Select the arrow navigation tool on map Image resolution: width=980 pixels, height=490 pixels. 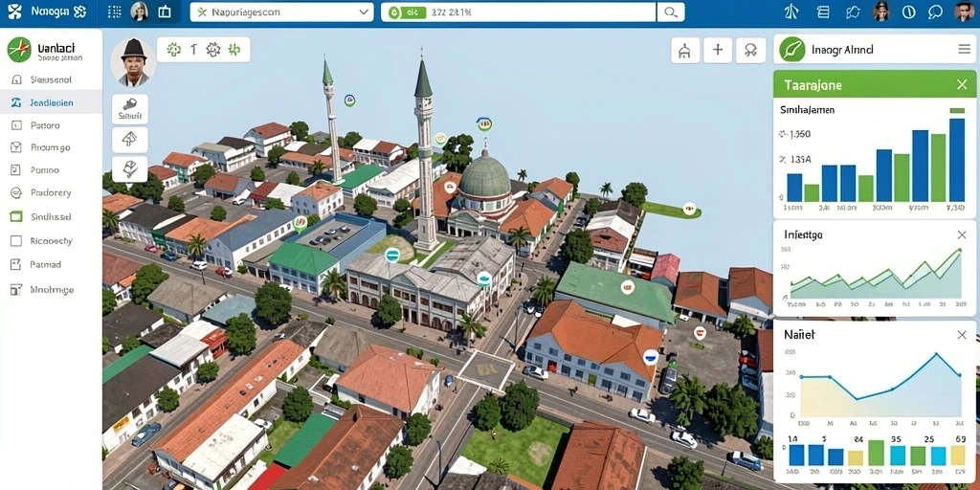(129, 140)
